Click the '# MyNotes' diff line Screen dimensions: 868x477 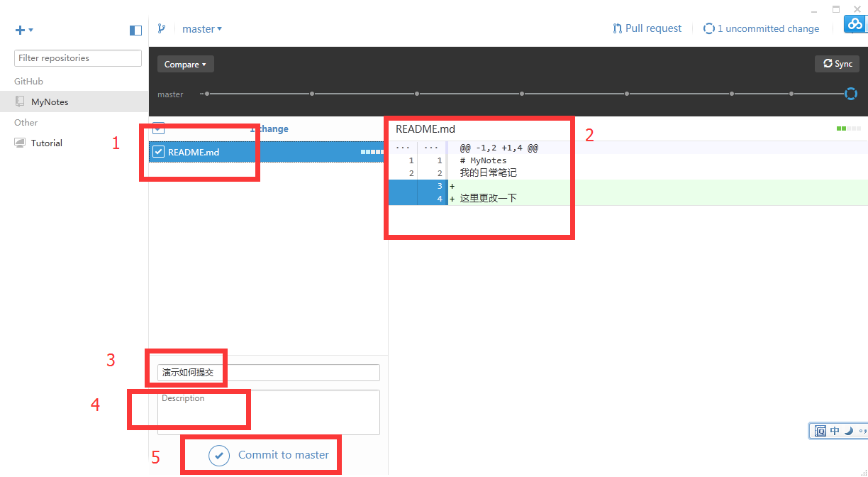pos(483,160)
